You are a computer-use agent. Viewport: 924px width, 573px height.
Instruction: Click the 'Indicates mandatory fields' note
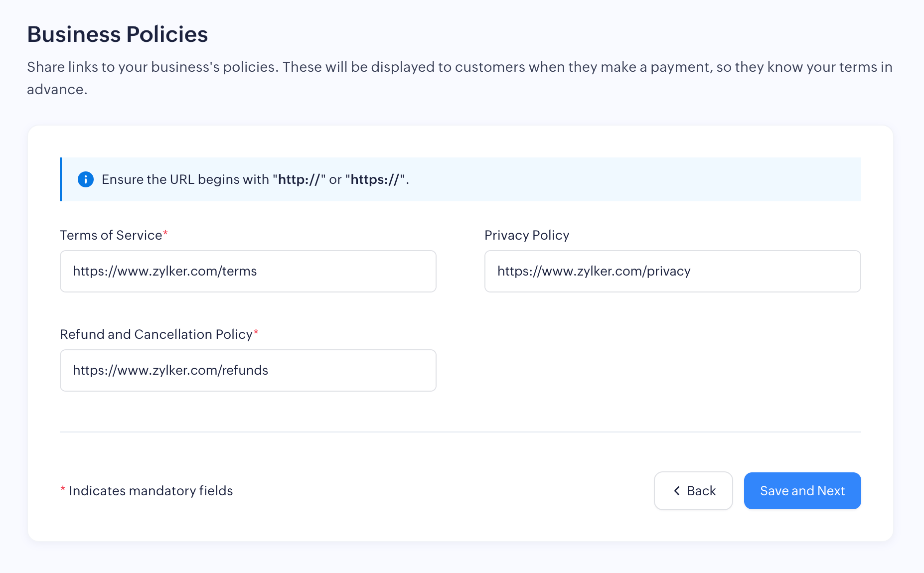tap(151, 491)
